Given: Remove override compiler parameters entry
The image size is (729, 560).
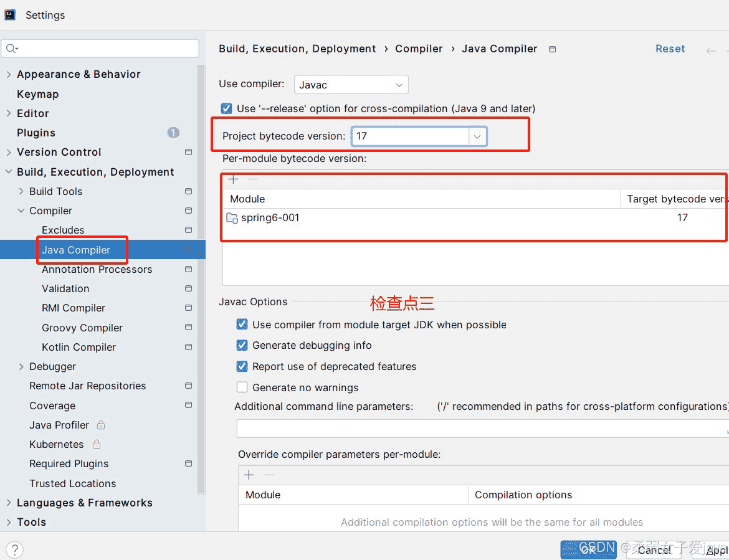Looking at the screenshot, I should 269,475.
